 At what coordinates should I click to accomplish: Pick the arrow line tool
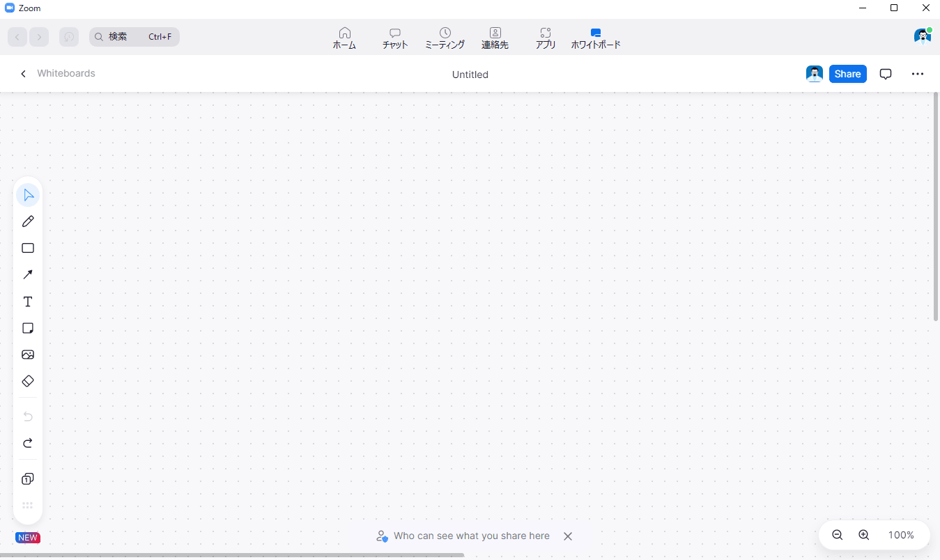click(28, 274)
